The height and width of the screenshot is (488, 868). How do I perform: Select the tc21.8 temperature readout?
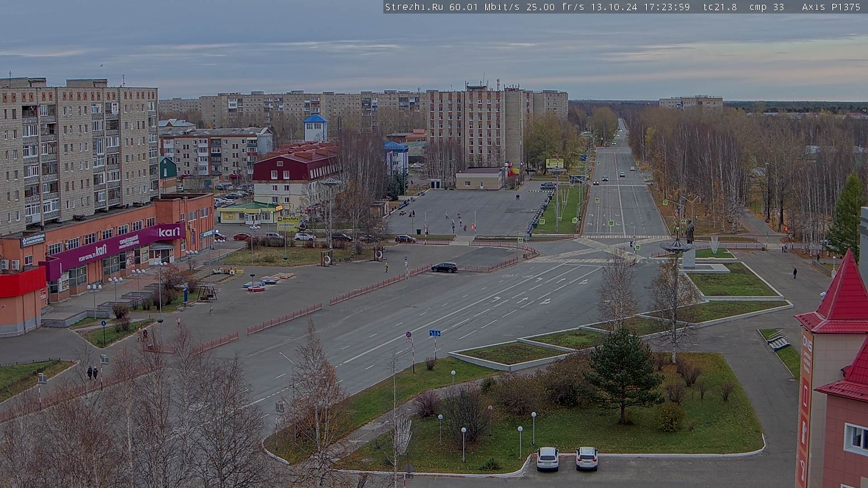(720, 7)
